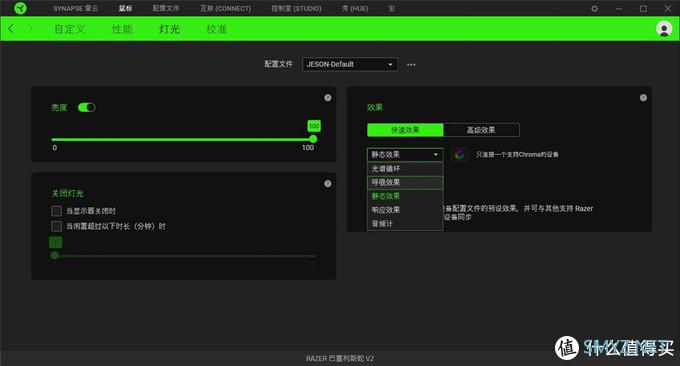Switch to 自定义 sub-tab
The height and width of the screenshot is (366, 680).
[69, 29]
